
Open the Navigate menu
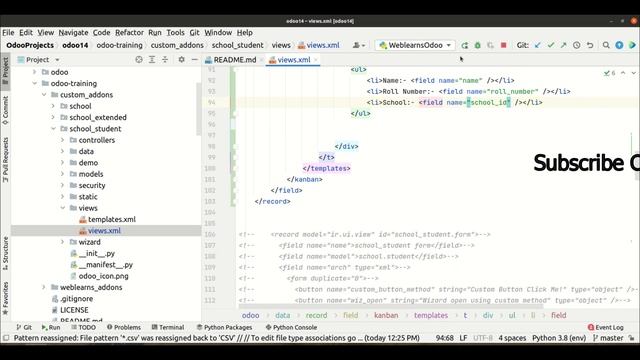[x=73, y=33]
